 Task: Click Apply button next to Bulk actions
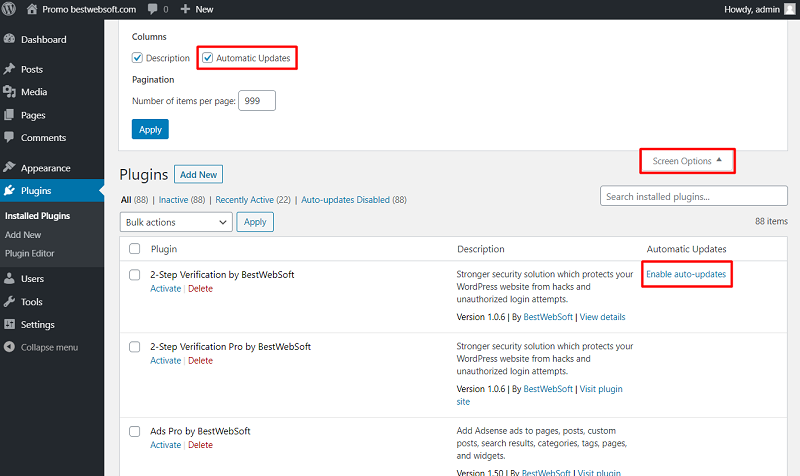[255, 222]
